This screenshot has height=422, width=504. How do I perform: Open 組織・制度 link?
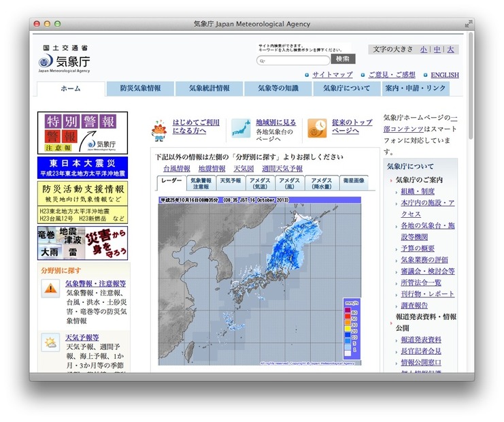tap(418, 191)
